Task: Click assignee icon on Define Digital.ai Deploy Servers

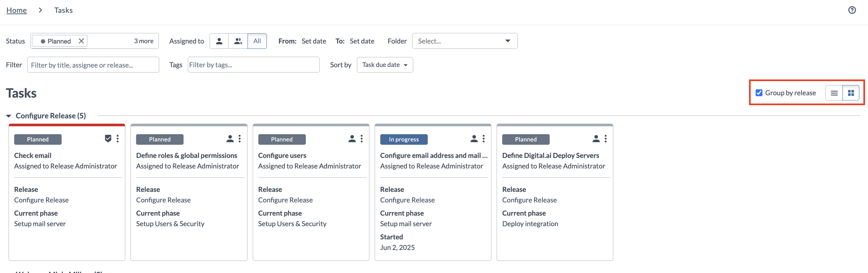Action: click(596, 138)
